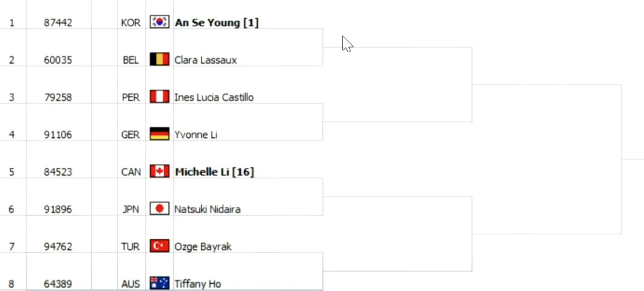Click the Australia flag icon

point(159,283)
